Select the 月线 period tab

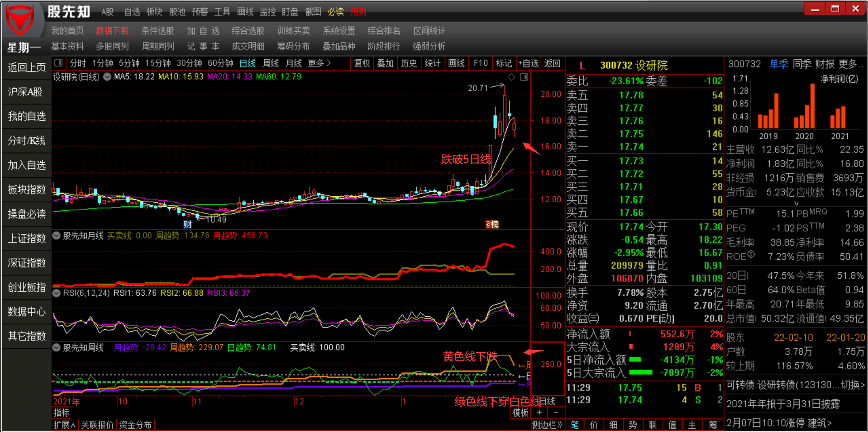pyautogui.click(x=294, y=63)
